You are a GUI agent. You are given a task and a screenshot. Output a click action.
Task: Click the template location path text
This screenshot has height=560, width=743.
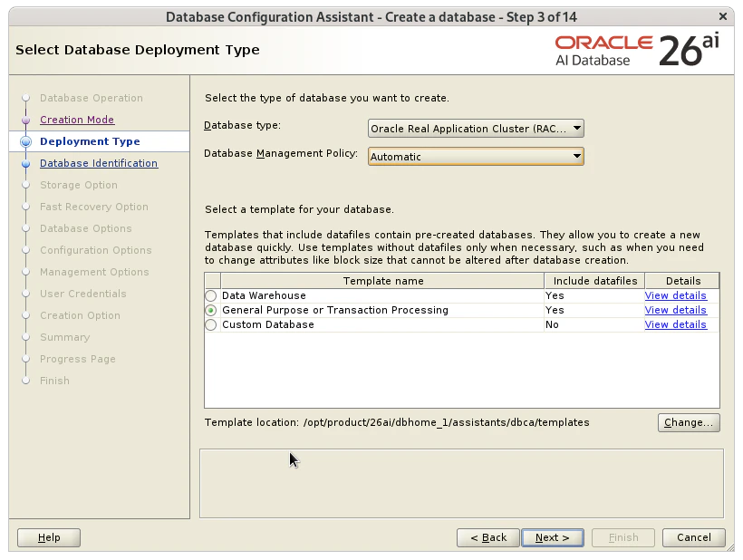coord(446,422)
